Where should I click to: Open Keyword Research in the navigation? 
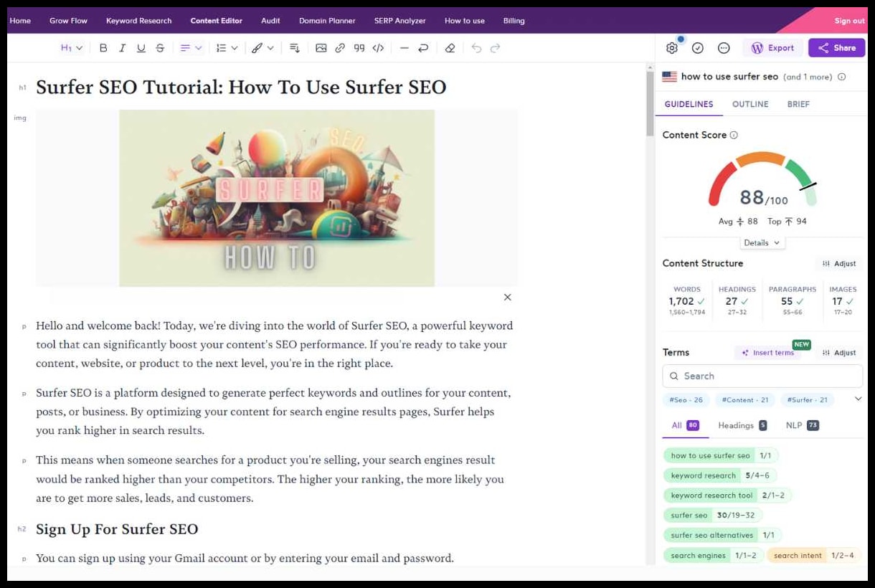(139, 21)
